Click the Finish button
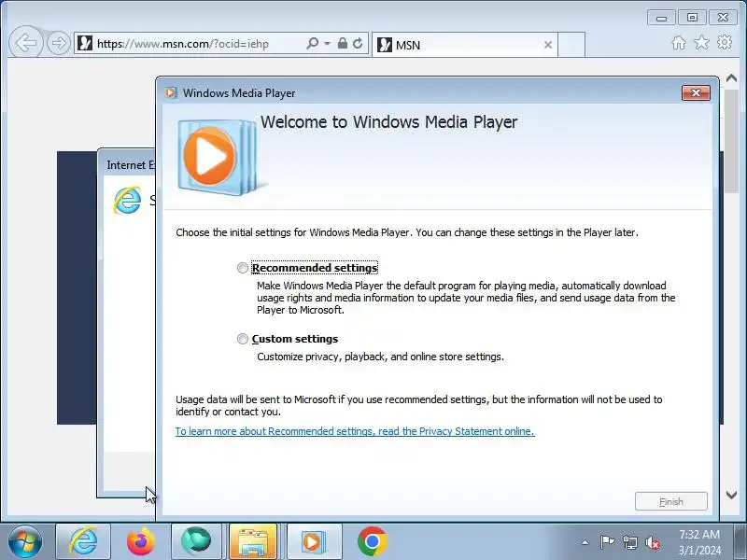The height and width of the screenshot is (560, 747). click(670, 501)
